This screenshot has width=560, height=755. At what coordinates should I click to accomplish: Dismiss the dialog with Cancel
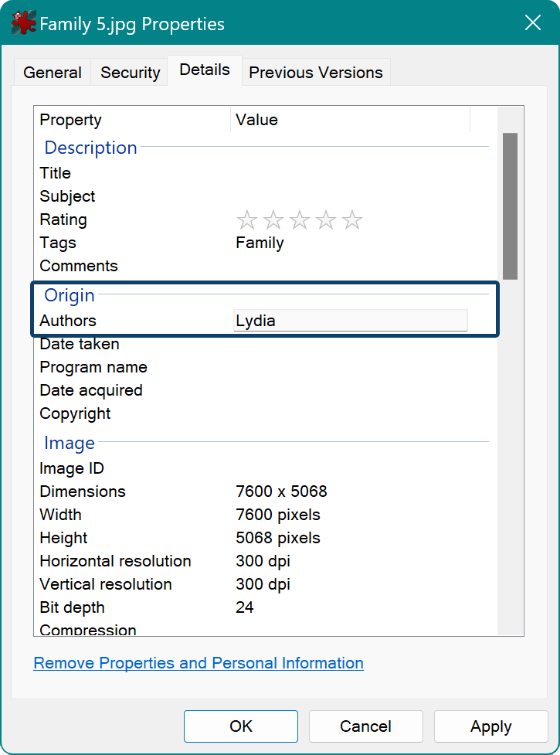[365, 726]
